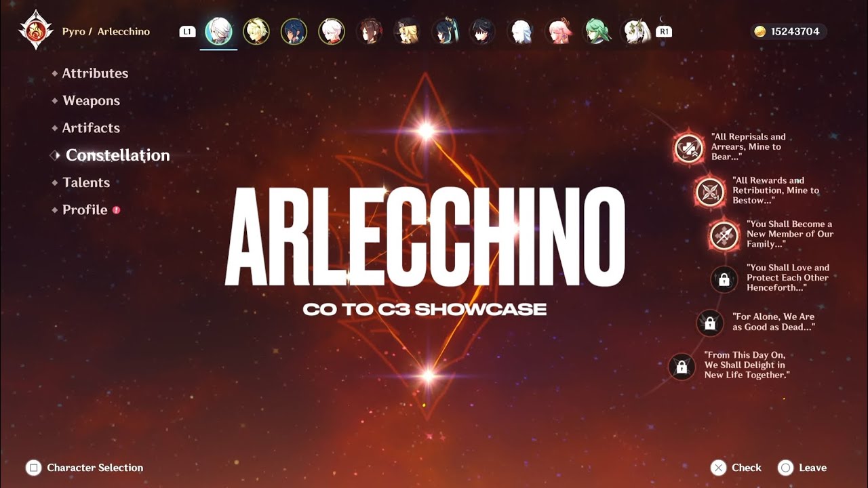
Task: Open the Artifacts menu
Action: pyautogui.click(x=91, y=127)
